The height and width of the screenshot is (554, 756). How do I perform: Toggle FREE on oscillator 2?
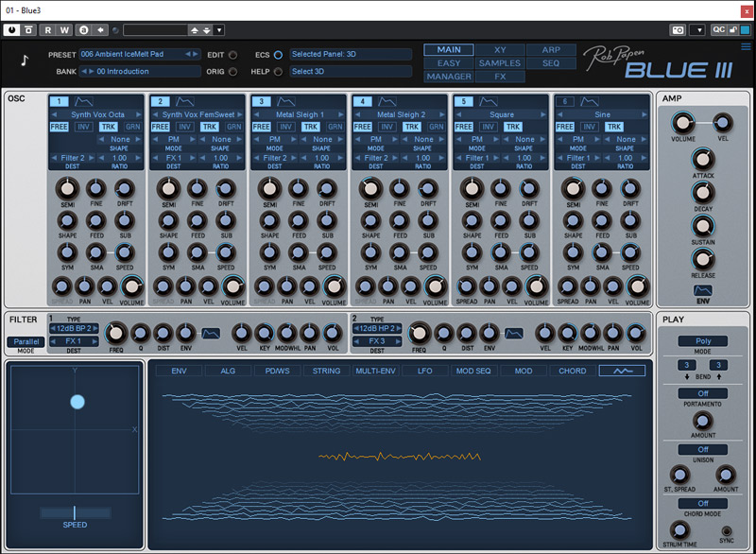tap(160, 126)
